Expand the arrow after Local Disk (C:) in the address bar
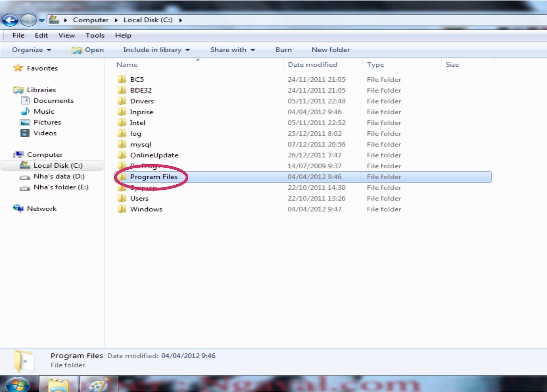This screenshot has width=547, height=392. [181, 20]
